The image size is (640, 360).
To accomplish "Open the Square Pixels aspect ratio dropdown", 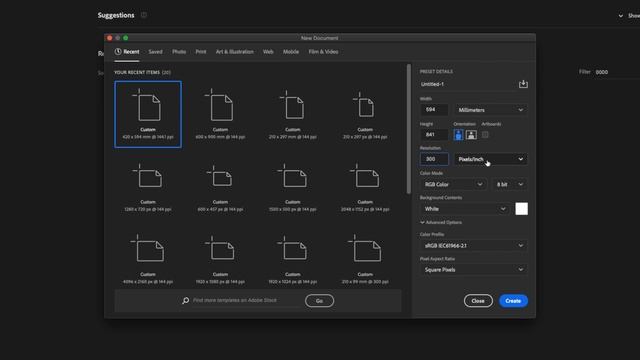I will [473, 270].
